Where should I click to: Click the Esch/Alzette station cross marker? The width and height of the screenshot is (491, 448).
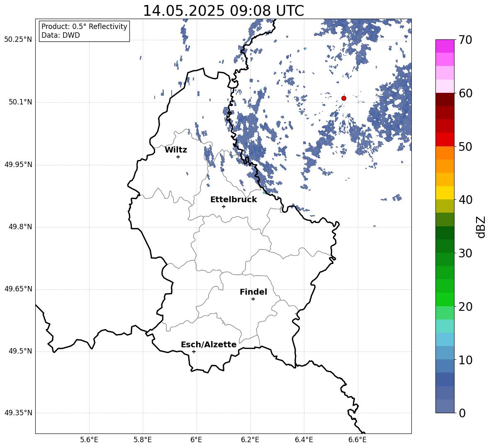click(x=194, y=351)
